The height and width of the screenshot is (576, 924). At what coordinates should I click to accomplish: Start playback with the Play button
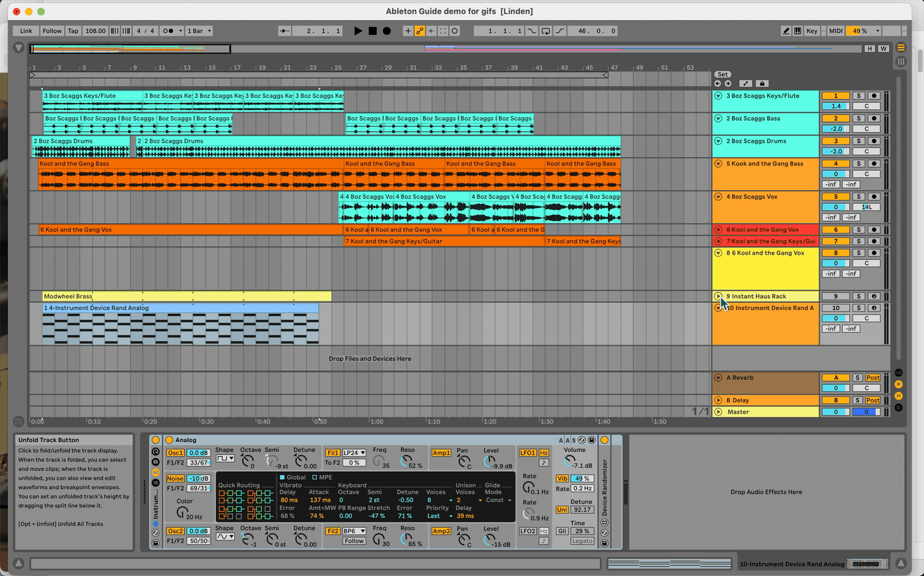(358, 31)
